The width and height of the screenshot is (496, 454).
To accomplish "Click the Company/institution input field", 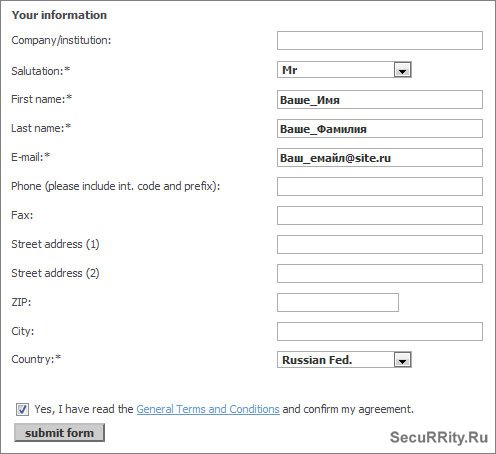I will coord(380,40).
